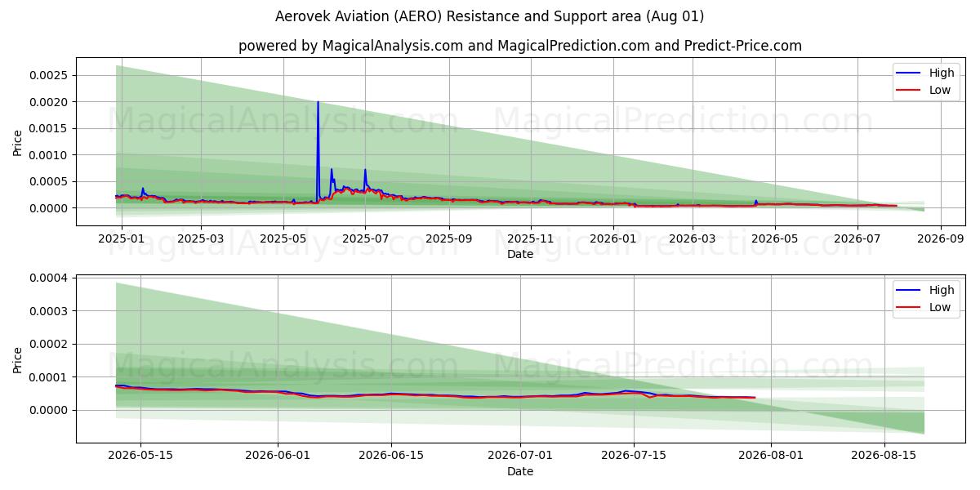980x490 pixels.
Task: Click the 2026-07 x-axis tick label
Action: point(857,238)
